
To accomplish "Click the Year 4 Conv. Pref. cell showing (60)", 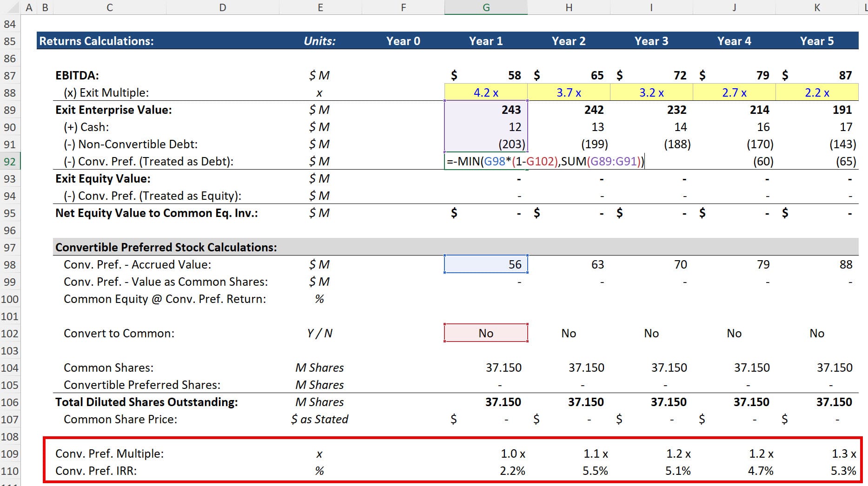I will click(x=735, y=161).
